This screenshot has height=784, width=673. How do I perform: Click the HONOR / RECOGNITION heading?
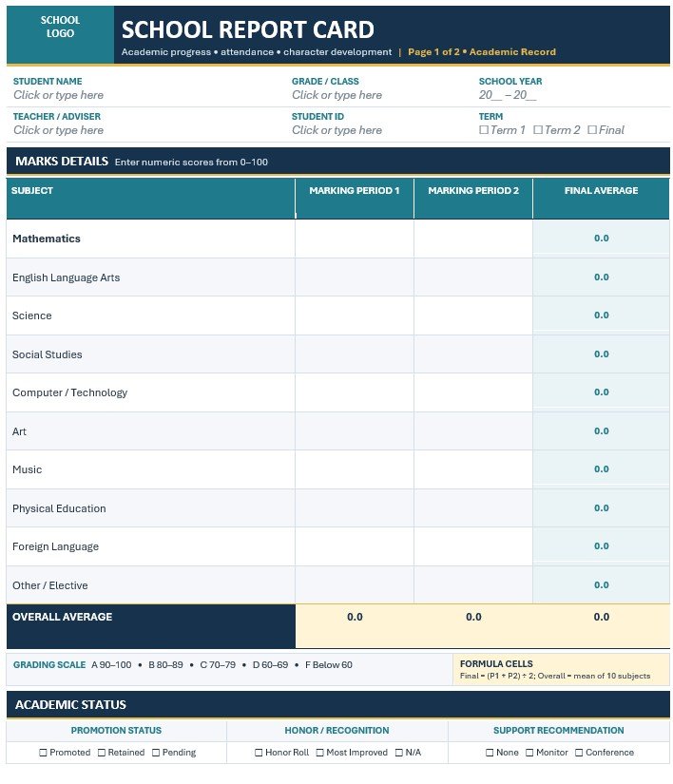[x=336, y=731]
